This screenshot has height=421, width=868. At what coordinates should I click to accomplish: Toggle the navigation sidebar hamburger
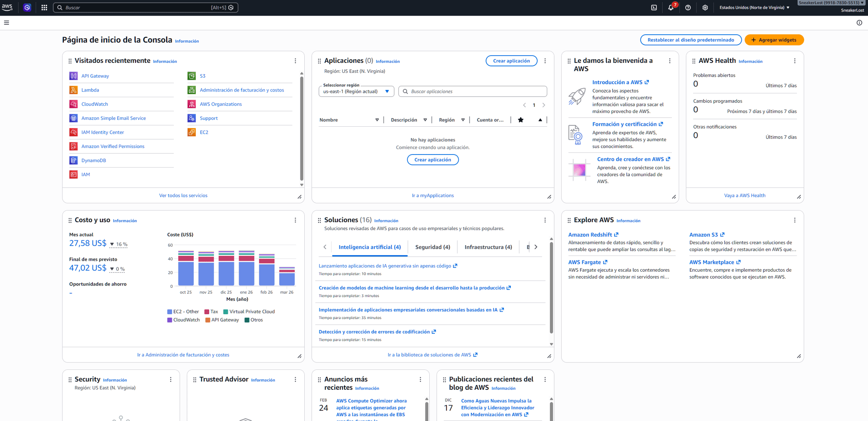(7, 23)
